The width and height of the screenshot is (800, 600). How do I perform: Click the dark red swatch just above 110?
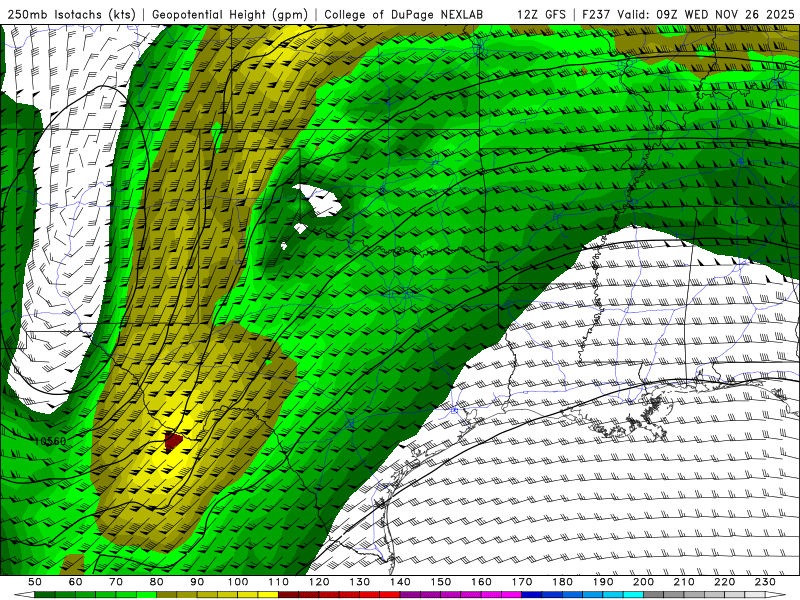[x=288, y=594]
